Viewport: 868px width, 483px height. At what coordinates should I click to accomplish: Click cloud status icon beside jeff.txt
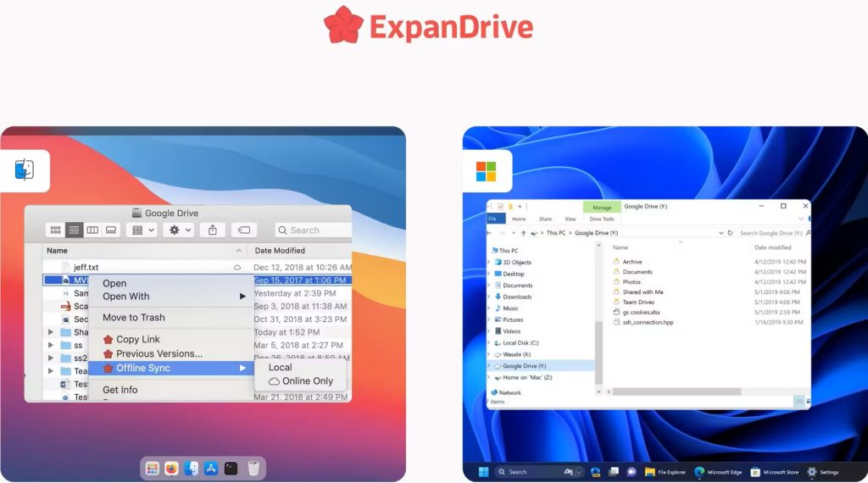[237, 267]
